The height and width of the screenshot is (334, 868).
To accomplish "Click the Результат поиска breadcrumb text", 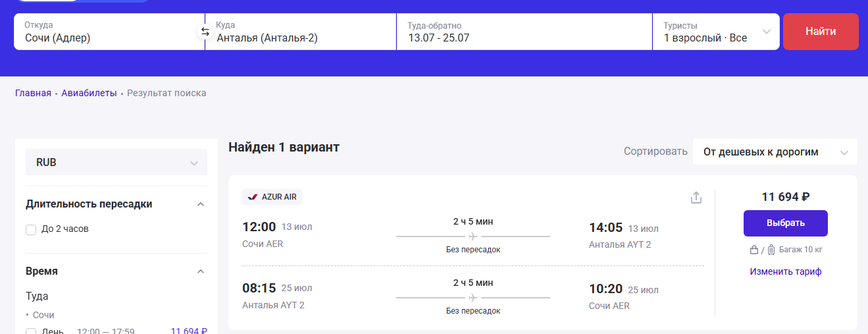I will coord(166,93).
